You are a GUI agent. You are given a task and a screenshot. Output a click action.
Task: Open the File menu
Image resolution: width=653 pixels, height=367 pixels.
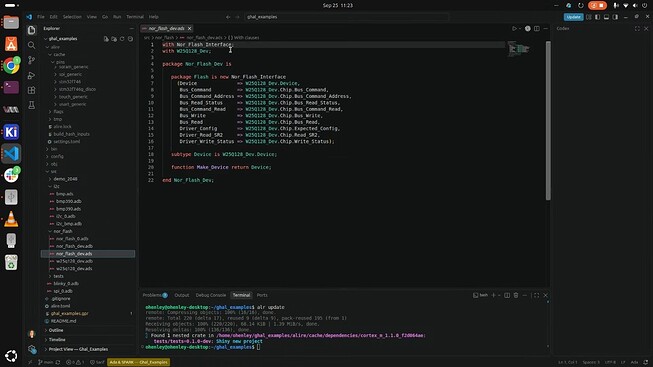tap(41, 17)
